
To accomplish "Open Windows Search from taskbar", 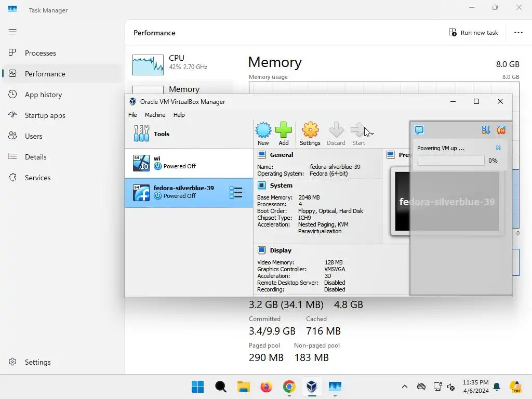I will click(220, 387).
